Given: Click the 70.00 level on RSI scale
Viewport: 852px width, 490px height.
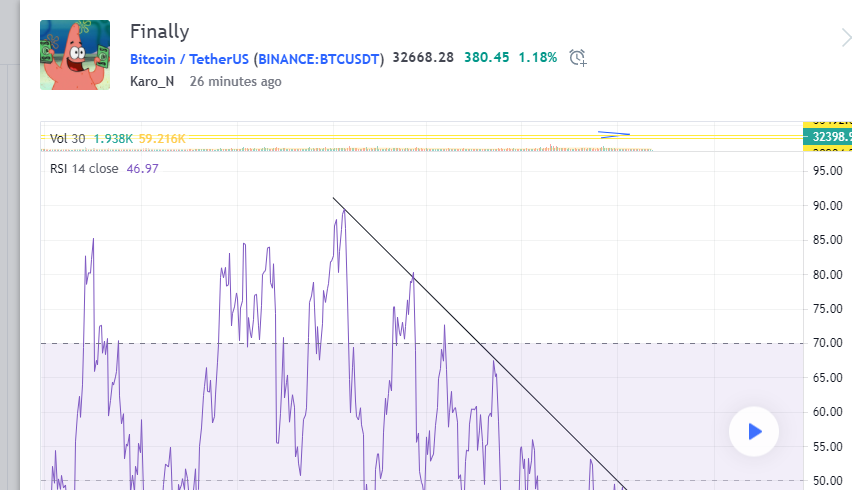Looking at the screenshot, I should click(826, 343).
